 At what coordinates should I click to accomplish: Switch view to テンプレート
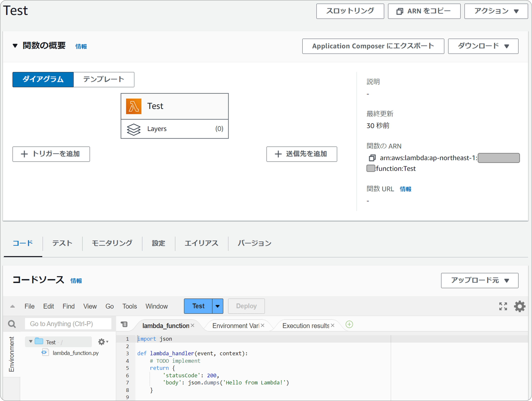pos(104,80)
